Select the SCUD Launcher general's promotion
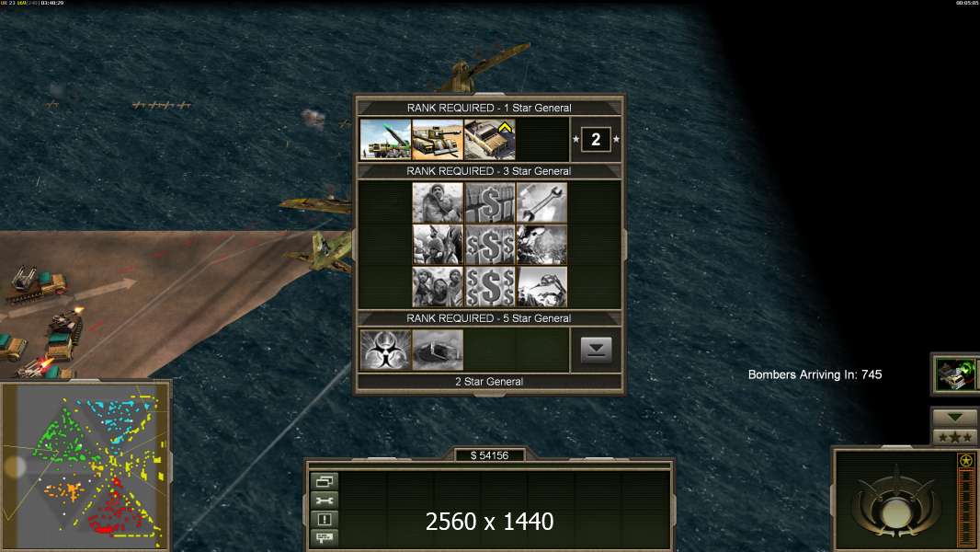Image resolution: width=980 pixels, height=552 pixels. tap(385, 140)
